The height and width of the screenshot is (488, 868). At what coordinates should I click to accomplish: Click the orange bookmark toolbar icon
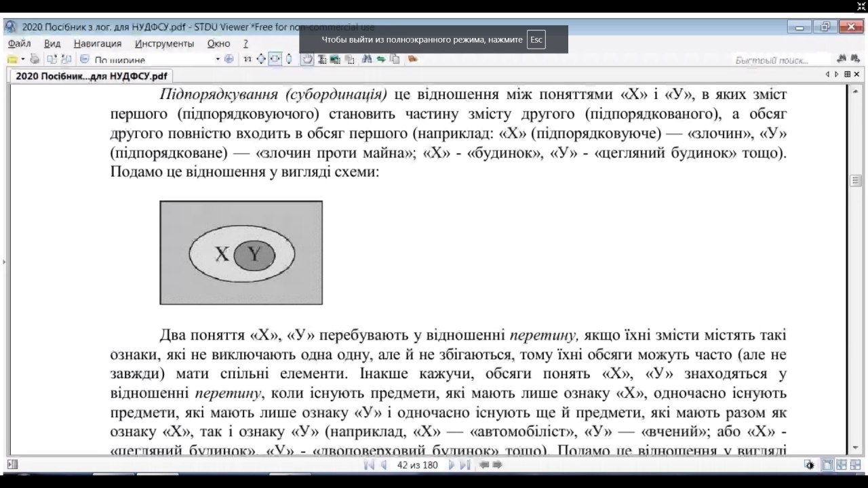point(412,59)
